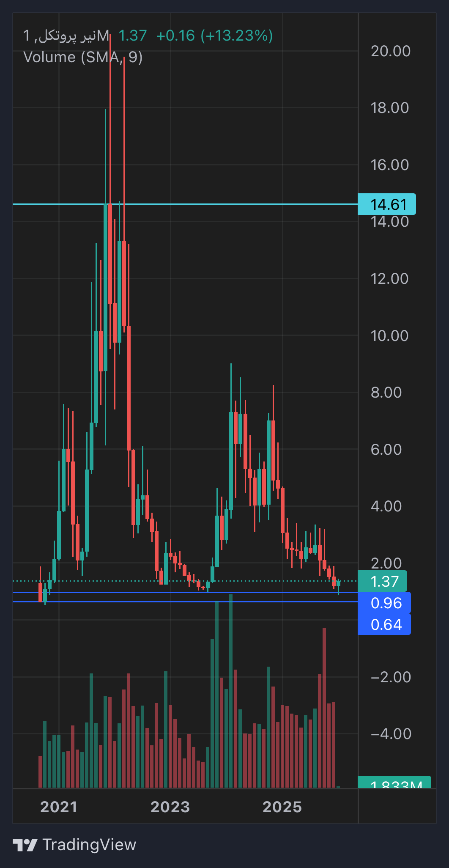Click the symbol title with 1M interval
Viewport: 449px width, 868px height.
click(x=66, y=36)
